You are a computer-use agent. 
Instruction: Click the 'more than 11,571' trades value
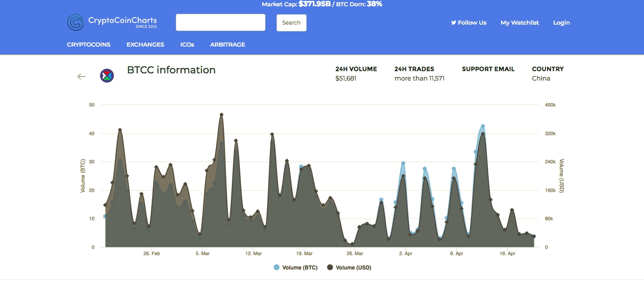[419, 78]
